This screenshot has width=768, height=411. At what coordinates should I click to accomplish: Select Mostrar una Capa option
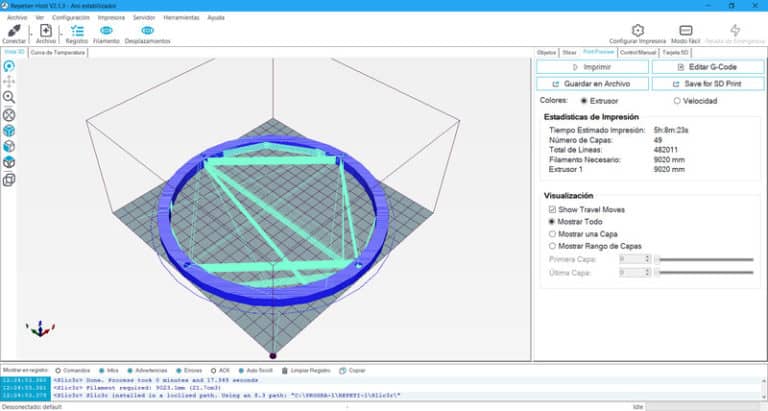(552, 233)
